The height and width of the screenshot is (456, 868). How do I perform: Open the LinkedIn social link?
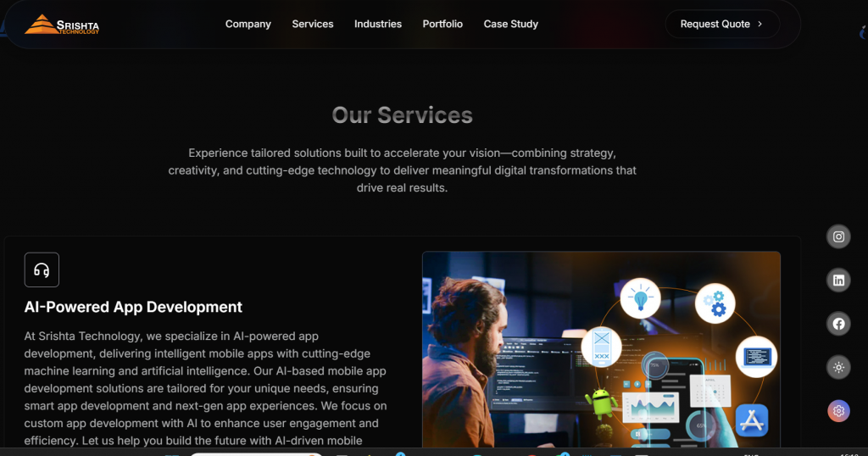pos(838,280)
